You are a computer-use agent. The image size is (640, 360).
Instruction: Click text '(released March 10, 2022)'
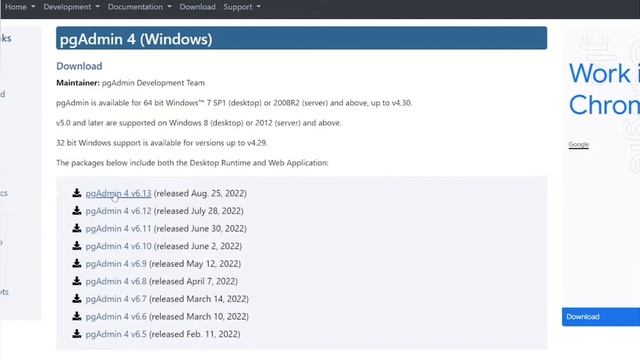point(199,316)
